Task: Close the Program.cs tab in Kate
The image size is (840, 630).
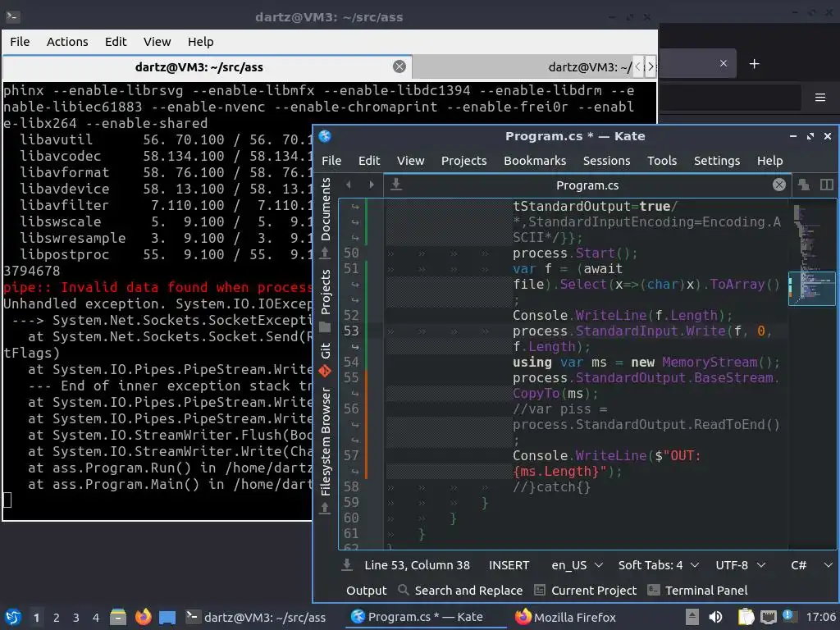Action: pos(779,185)
